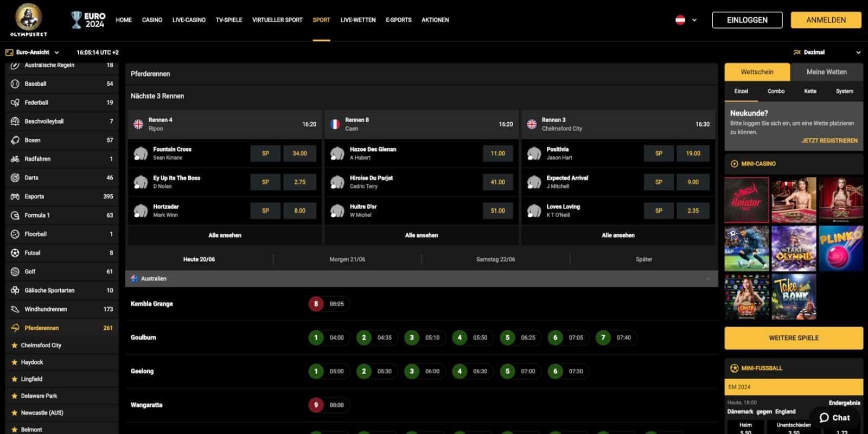Toggle the Lingfield favorite star
This screenshot has height=434, width=868.
click(15, 379)
